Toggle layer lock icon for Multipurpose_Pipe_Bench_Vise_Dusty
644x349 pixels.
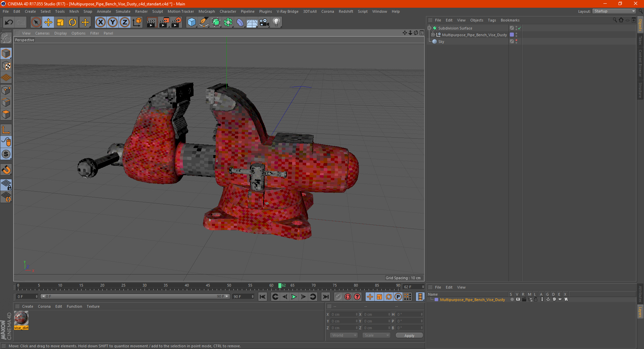click(x=536, y=299)
